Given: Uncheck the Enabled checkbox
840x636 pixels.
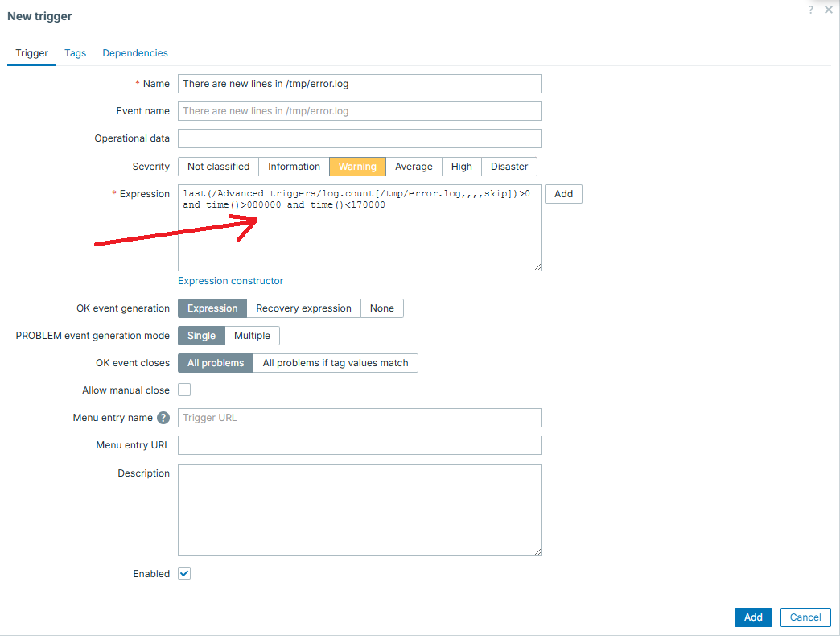Looking at the screenshot, I should [184, 574].
